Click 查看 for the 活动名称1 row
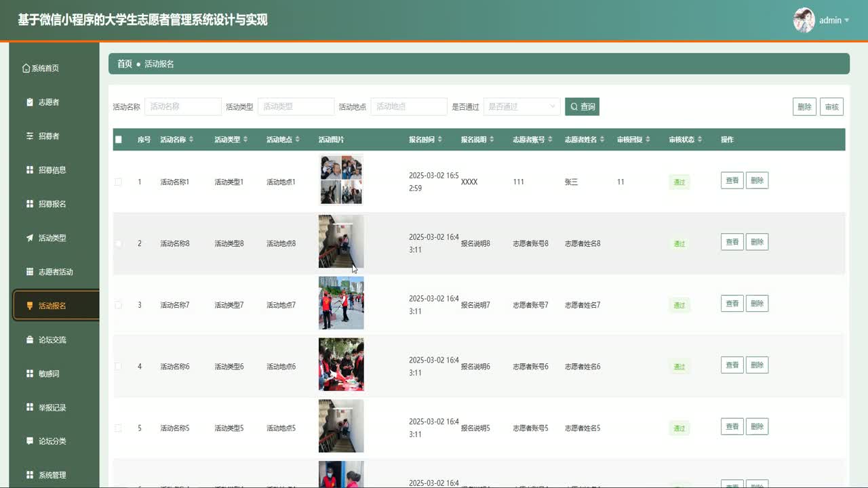868x488 pixels. click(x=732, y=180)
